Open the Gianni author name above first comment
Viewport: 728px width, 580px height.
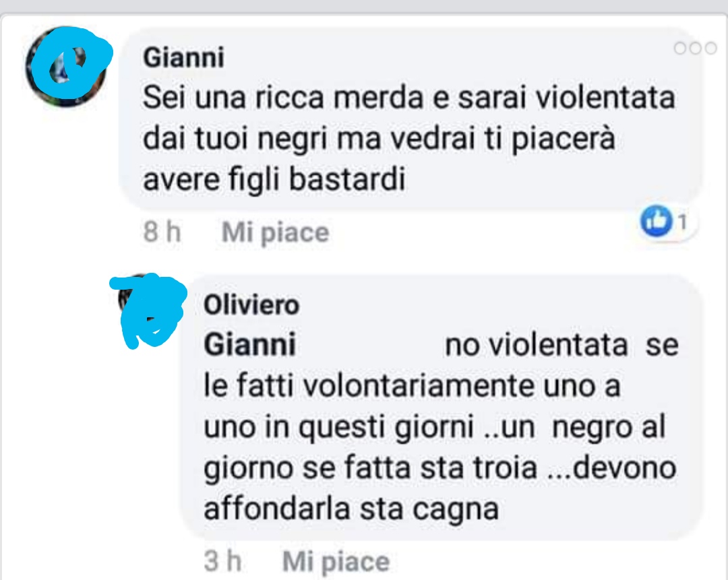pos(184,57)
